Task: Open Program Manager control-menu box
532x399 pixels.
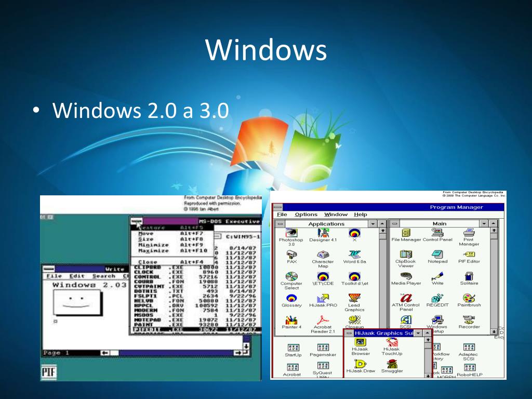Action: (278, 207)
